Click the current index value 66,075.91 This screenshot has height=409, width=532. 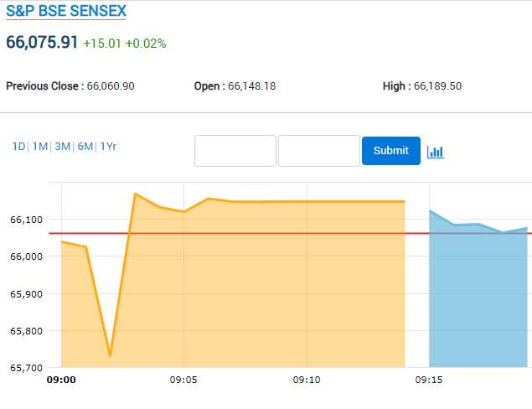(x=42, y=42)
